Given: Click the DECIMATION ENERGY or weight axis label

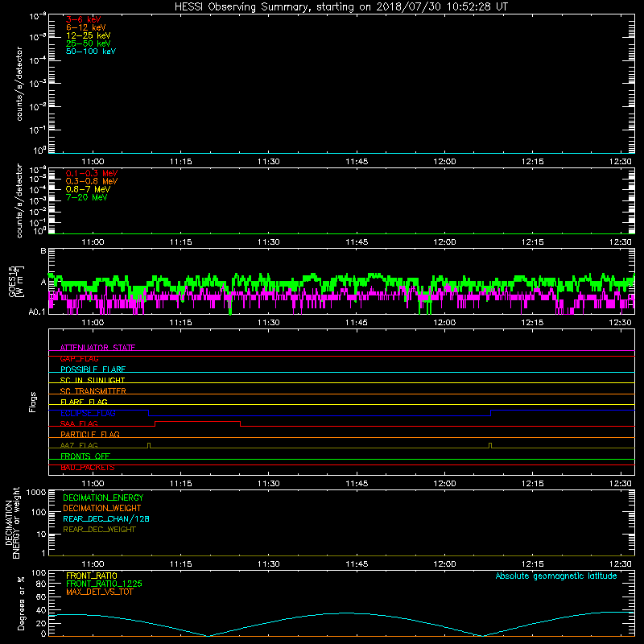Looking at the screenshot, I should [12, 522].
